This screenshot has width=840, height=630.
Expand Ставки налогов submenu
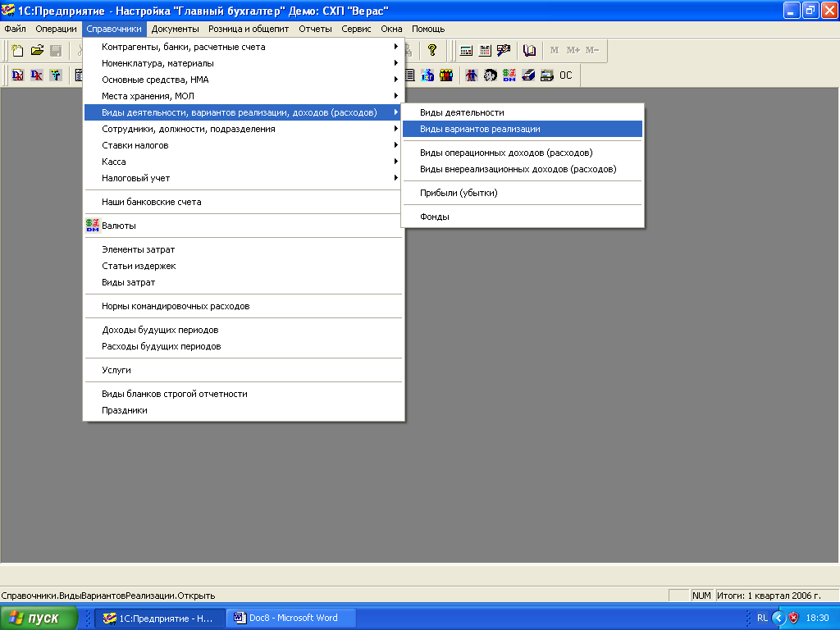pyautogui.click(x=243, y=146)
